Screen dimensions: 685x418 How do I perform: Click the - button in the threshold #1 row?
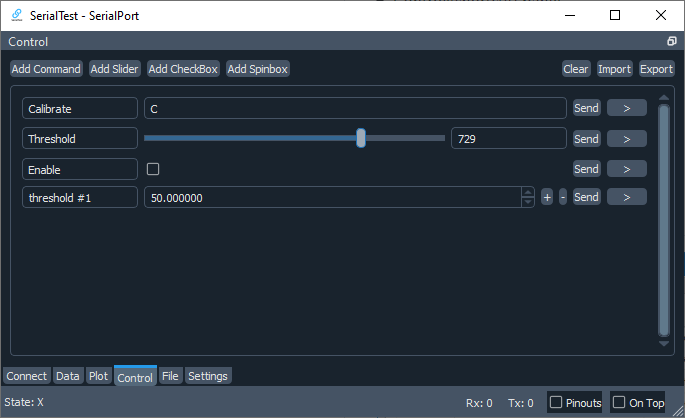[563, 197]
